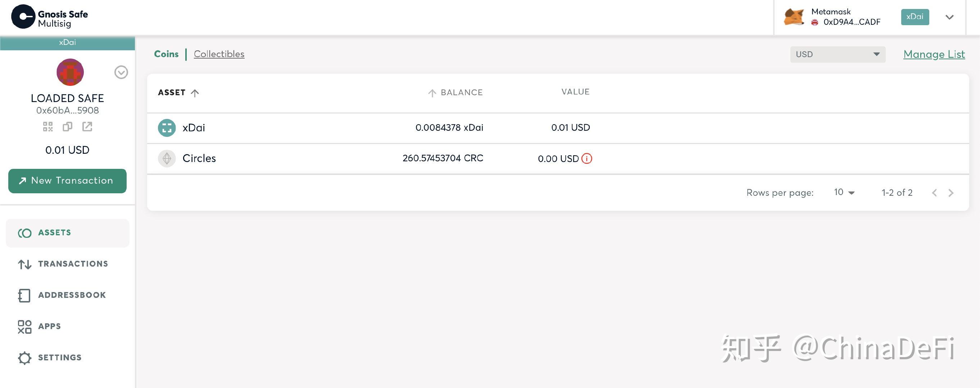Open the Apps section
This screenshot has width=980, height=388.
[x=49, y=325]
